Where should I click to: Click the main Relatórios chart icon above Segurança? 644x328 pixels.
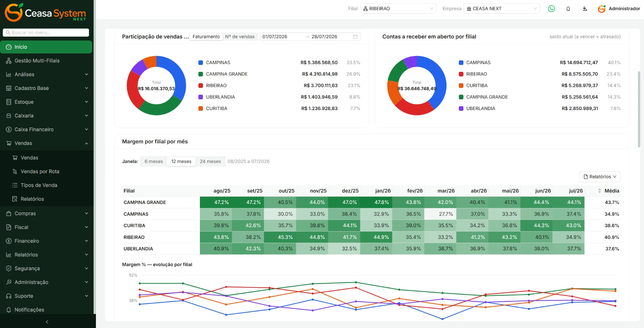[9, 255]
